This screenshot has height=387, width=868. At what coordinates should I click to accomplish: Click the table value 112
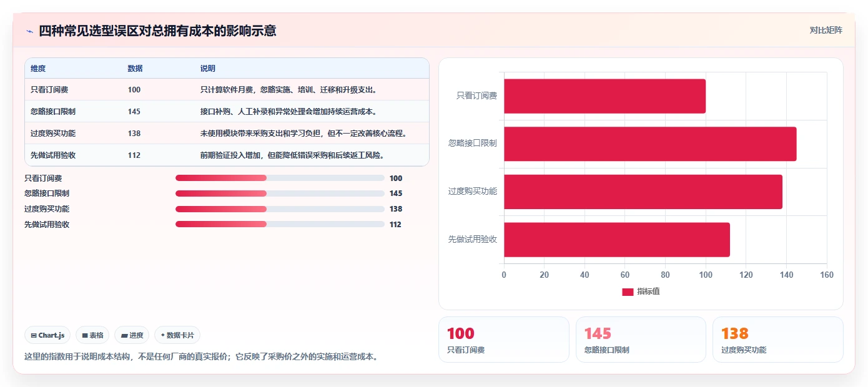134,155
